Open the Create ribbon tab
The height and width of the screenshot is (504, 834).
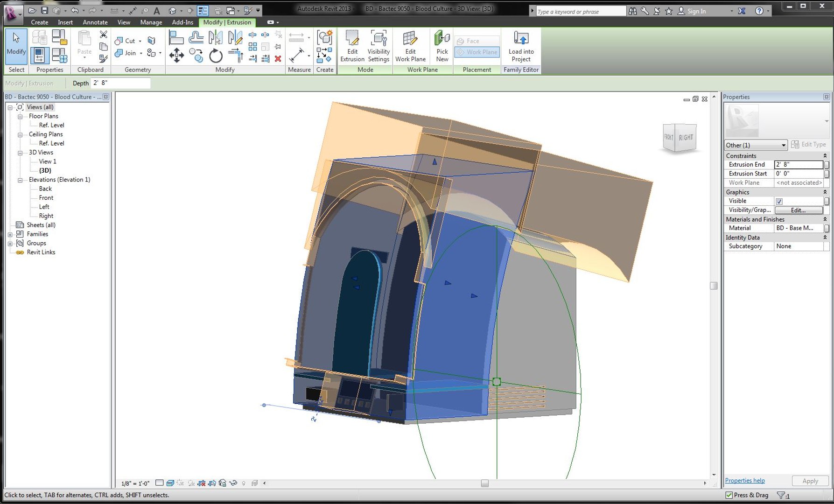40,22
